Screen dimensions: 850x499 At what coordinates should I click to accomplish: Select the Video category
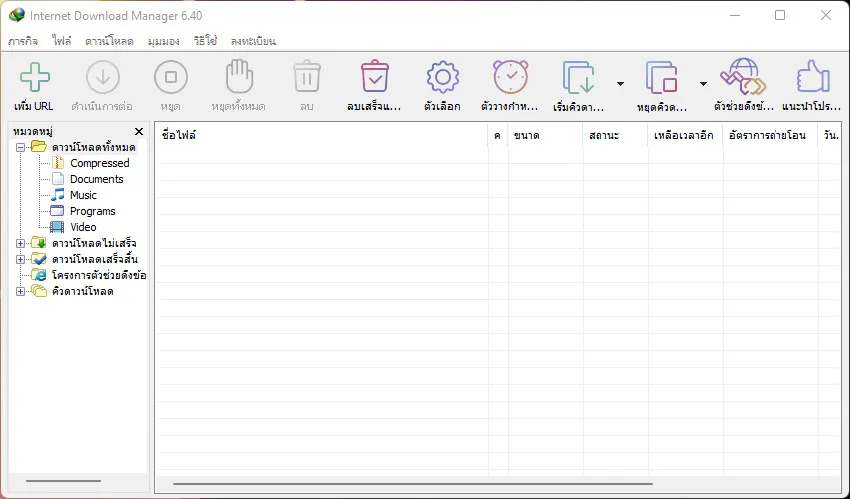click(x=83, y=227)
